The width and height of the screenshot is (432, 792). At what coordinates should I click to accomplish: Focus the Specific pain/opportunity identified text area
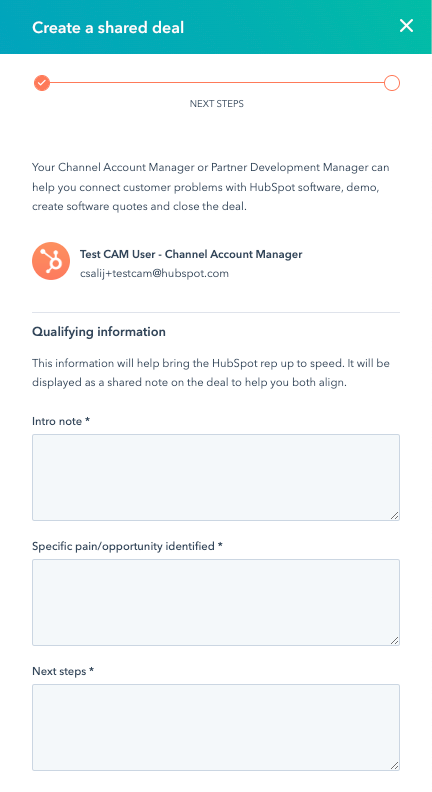[x=216, y=603]
